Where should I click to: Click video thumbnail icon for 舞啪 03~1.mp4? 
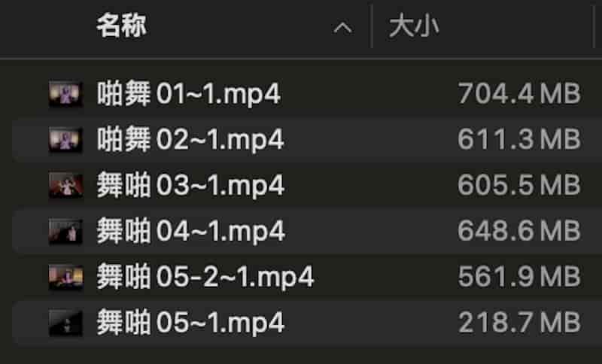click(x=65, y=186)
